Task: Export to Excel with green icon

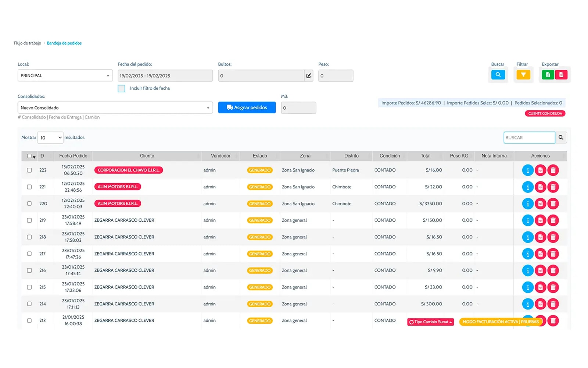Action: pos(548,75)
